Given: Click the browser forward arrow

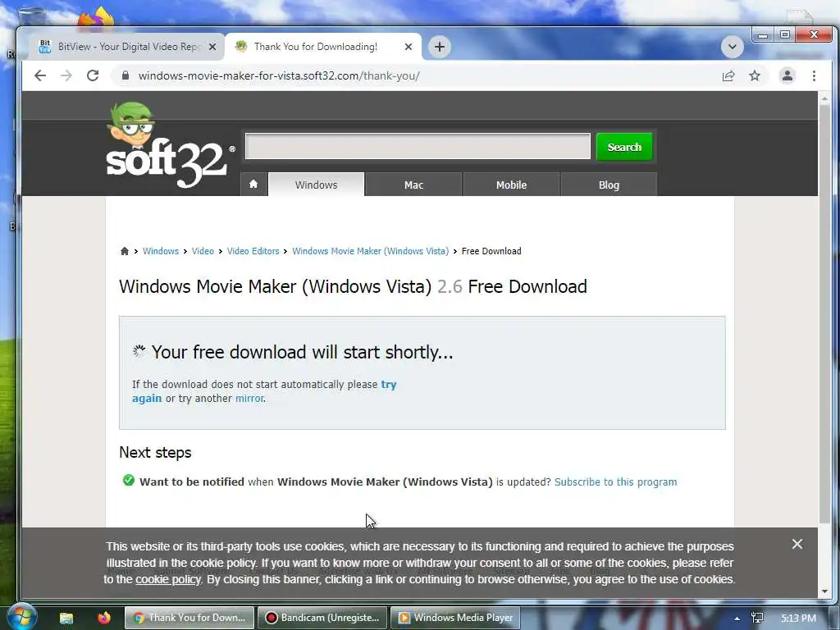Looking at the screenshot, I should pyautogui.click(x=66, y=75).
